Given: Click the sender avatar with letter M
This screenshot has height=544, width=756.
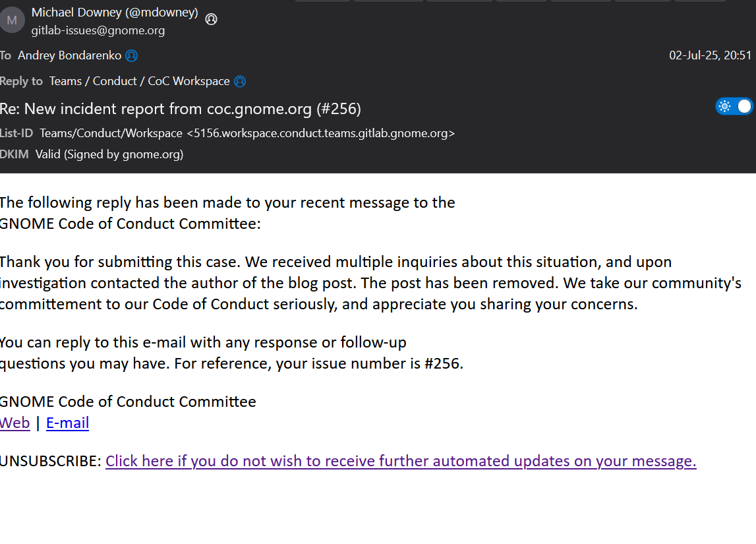Looking at the screenshot, I should (12, 20).
